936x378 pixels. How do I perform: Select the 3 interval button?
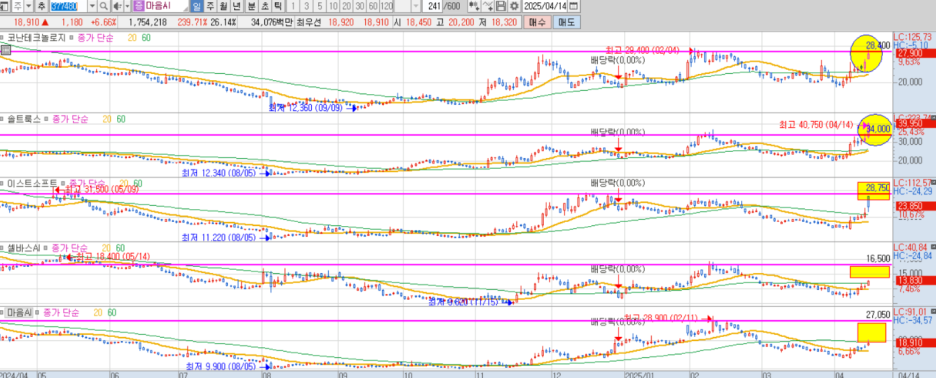click(306, 7)
